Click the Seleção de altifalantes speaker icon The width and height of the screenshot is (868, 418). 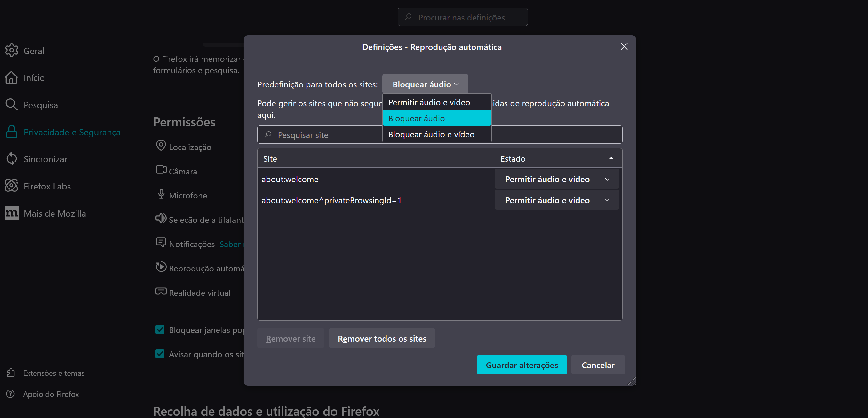(161, 218)
